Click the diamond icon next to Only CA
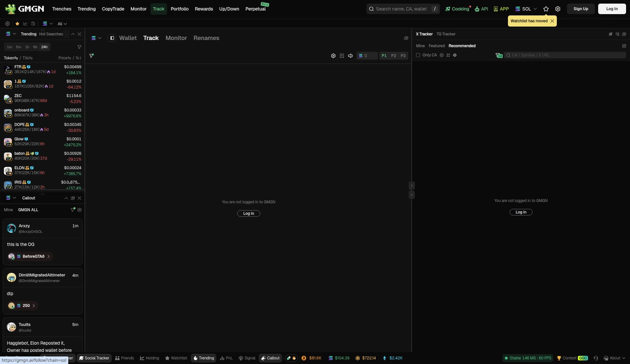 (455, 55)
